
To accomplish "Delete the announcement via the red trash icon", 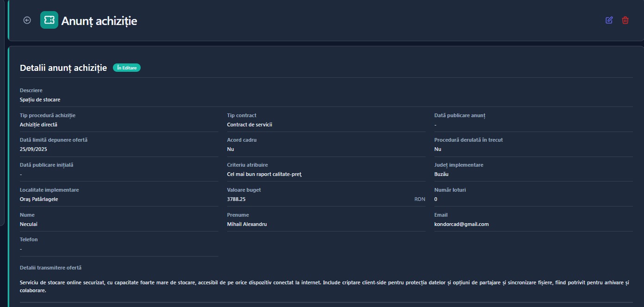I will tap(625, 20).
